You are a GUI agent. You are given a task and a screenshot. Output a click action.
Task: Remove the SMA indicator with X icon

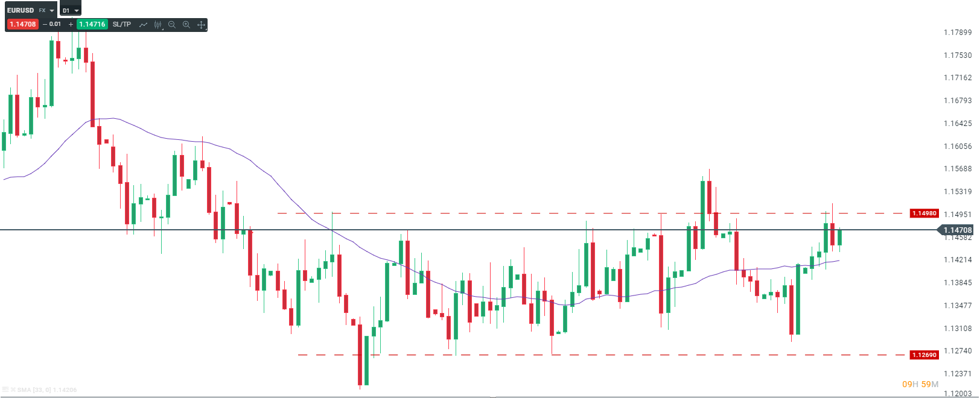click(12, 390)
